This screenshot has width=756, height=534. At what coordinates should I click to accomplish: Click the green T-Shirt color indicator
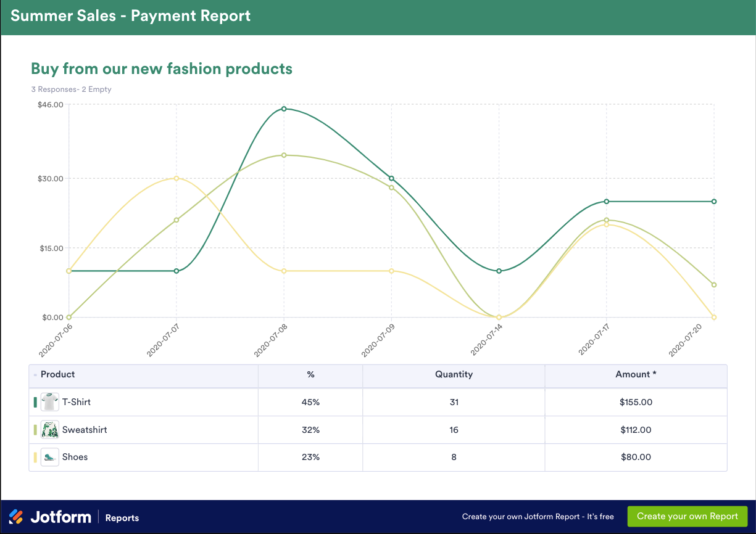point(35,402)
